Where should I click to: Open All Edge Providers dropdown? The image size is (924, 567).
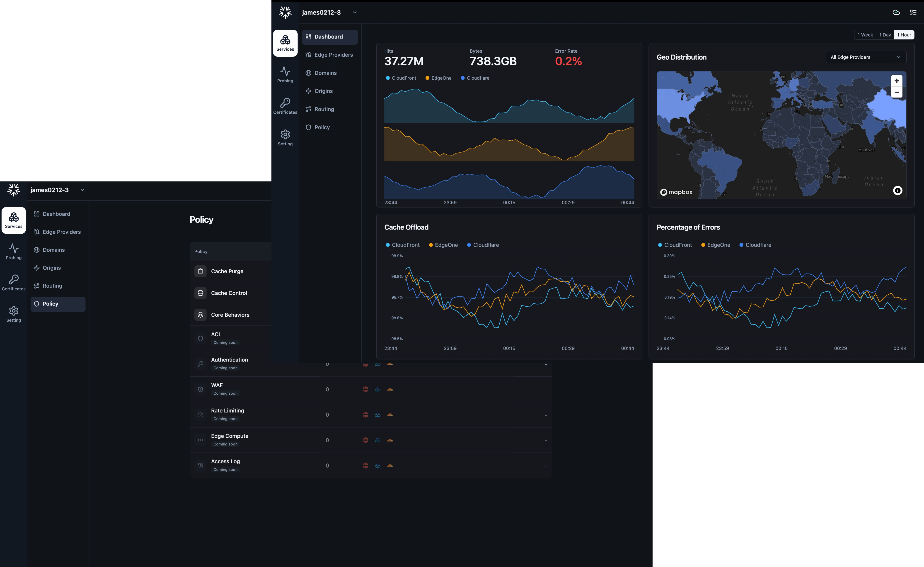click(x=866, y=57)
